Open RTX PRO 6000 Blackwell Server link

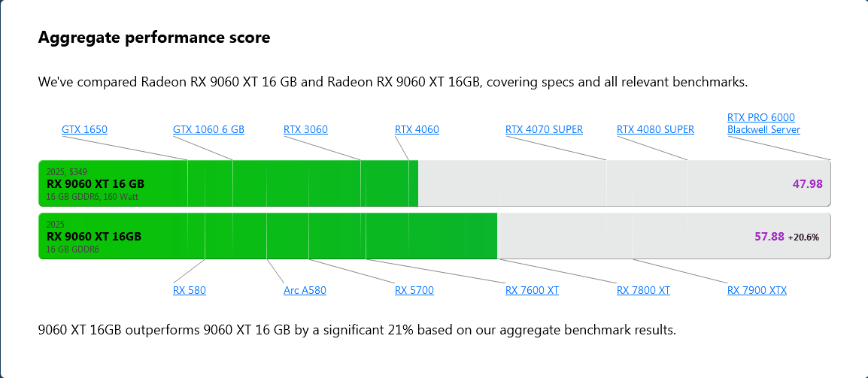[763, 123]
